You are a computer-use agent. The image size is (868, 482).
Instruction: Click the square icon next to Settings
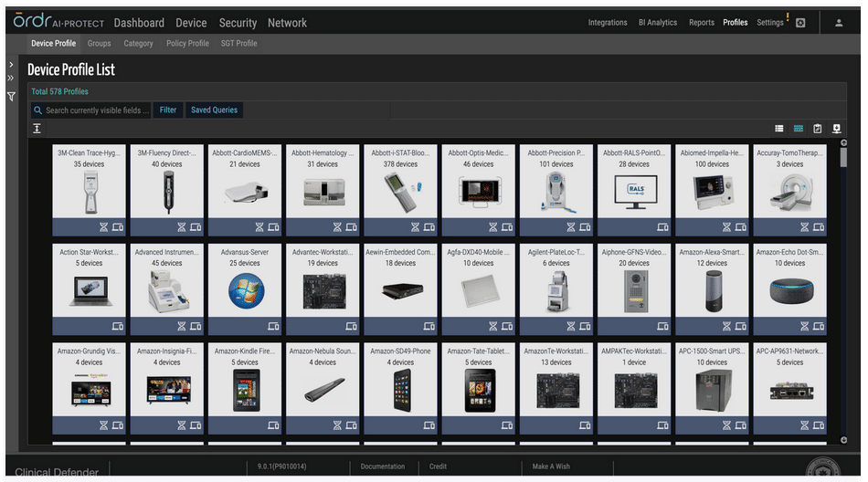[x=800, y=23]
